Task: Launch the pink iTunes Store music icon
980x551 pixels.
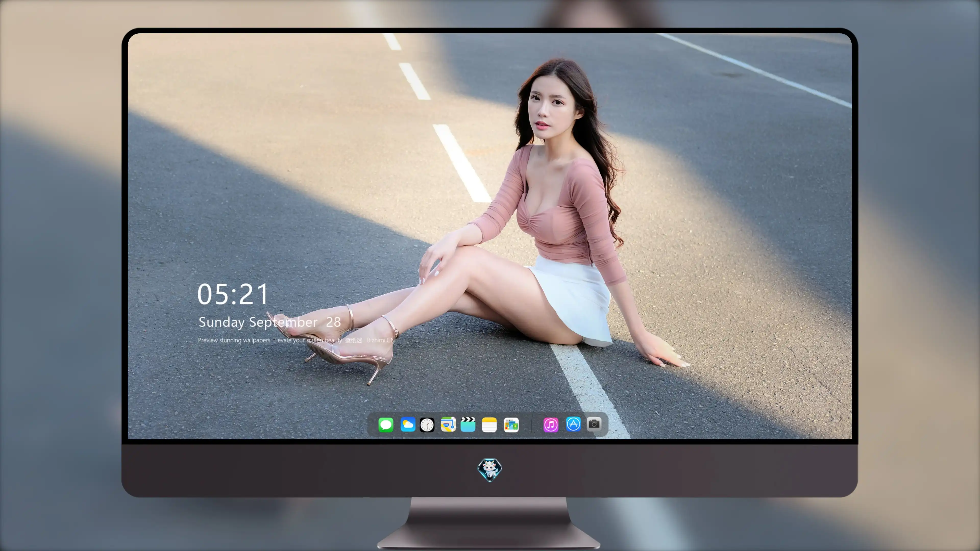Action: click(551, 425)
